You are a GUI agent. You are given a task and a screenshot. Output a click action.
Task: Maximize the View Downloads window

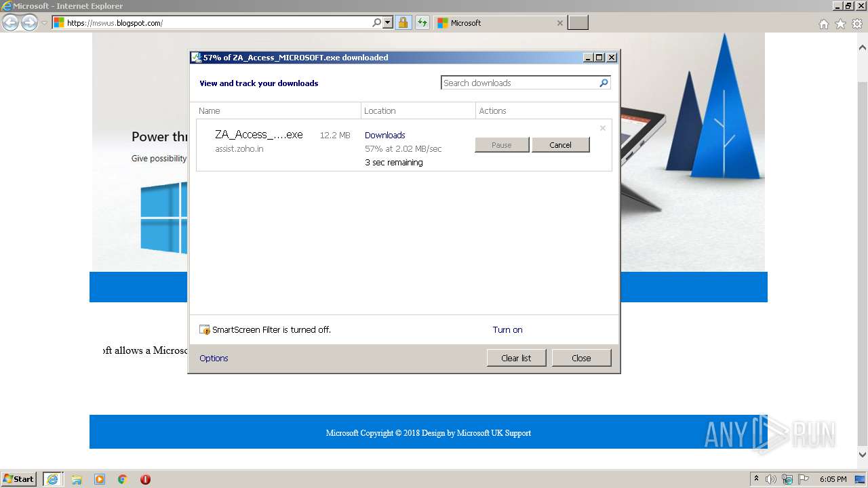[599, 58]
